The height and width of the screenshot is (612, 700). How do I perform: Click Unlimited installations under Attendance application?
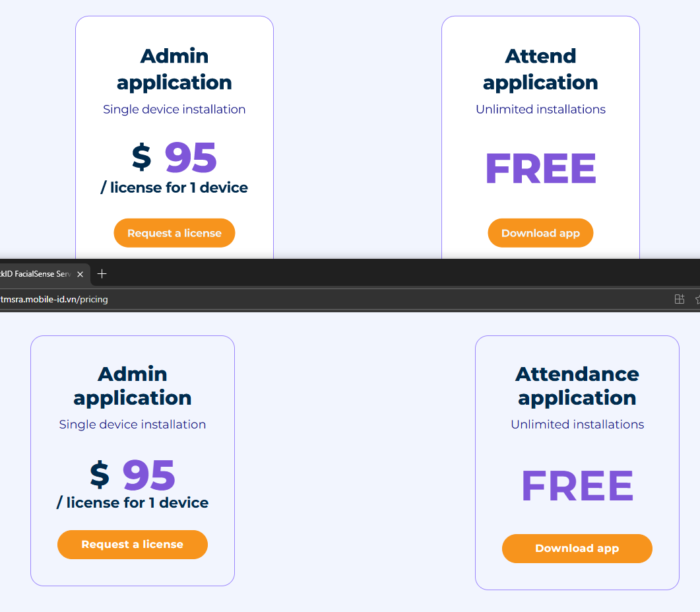[x=577, y=425]
